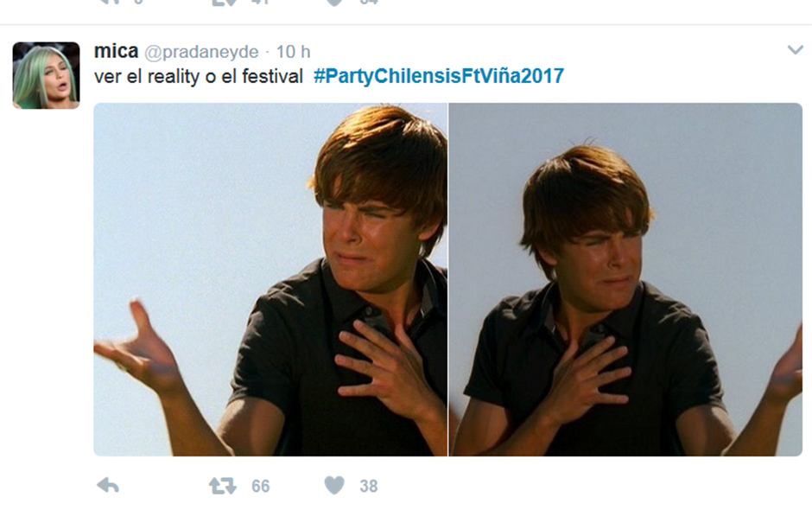Image resolution: width=812 pixels, height=510 pixels.
Task: Open the left meme image
Action: pos(270,279)
